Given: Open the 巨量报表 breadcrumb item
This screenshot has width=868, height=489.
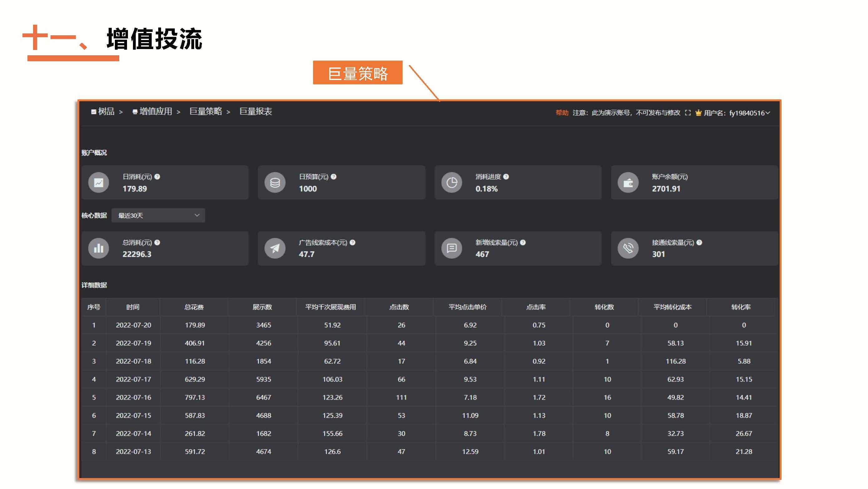Looking at the screenshot, I should 255,112.
